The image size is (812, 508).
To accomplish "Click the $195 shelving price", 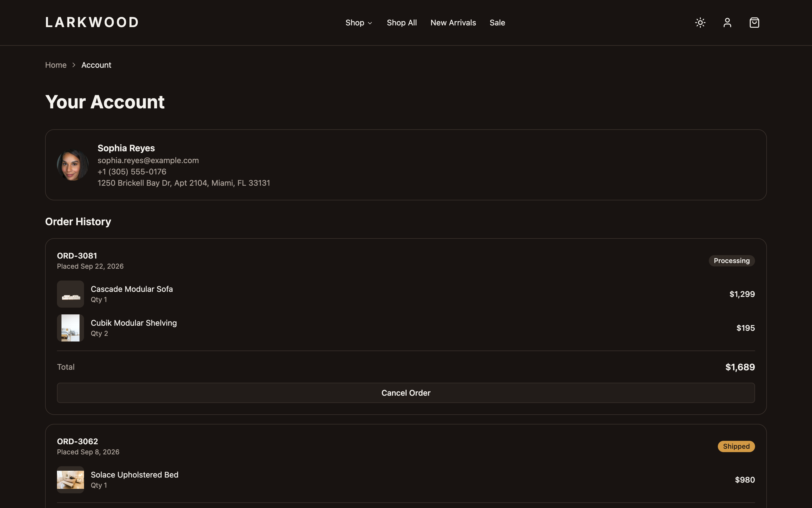I will tap(745, 328).
